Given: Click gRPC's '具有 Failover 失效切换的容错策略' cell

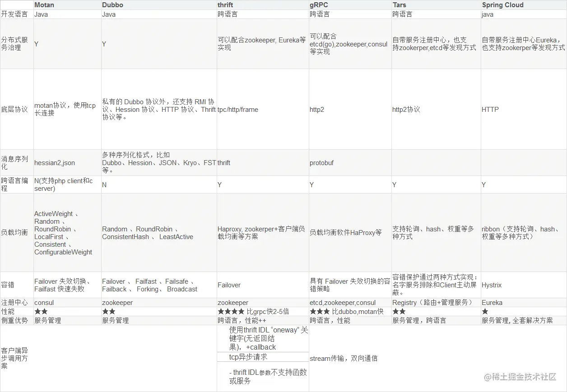Looking at the screenshot, I should 350,285.
